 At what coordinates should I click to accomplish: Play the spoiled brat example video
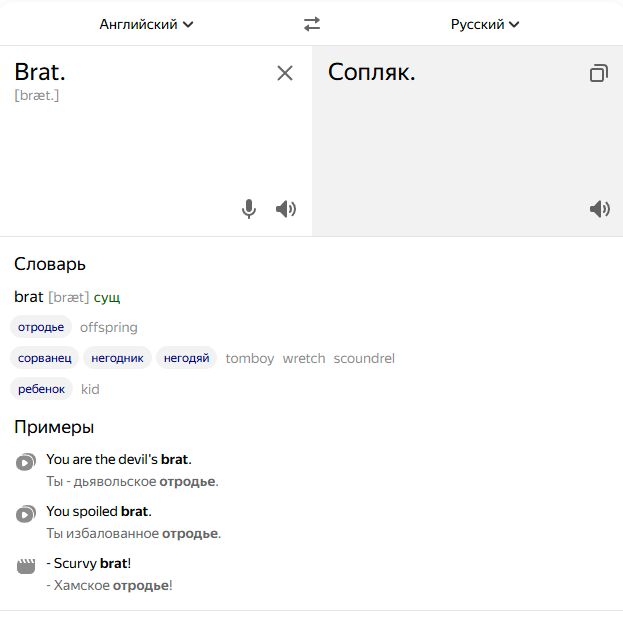coord(26,514)
